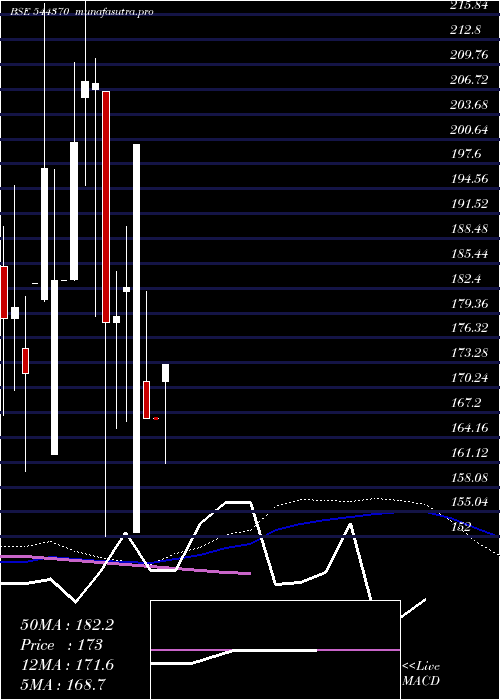
Task: Select the 206.72 price axis label
Action: (471, 80)
